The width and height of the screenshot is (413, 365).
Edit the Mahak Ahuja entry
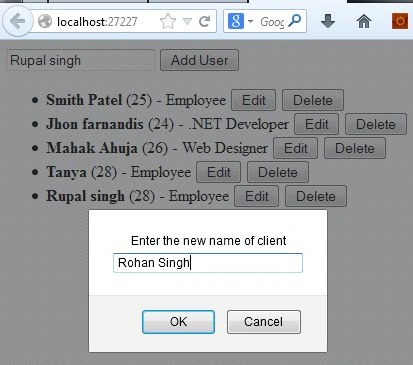[x=296, y=148]
